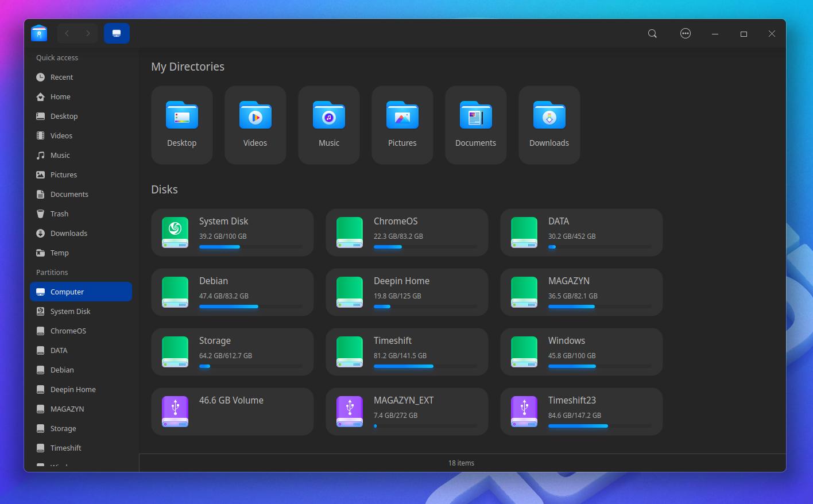Click the Windows disk usage bar

pyautogui.click(x=599, y=366)
